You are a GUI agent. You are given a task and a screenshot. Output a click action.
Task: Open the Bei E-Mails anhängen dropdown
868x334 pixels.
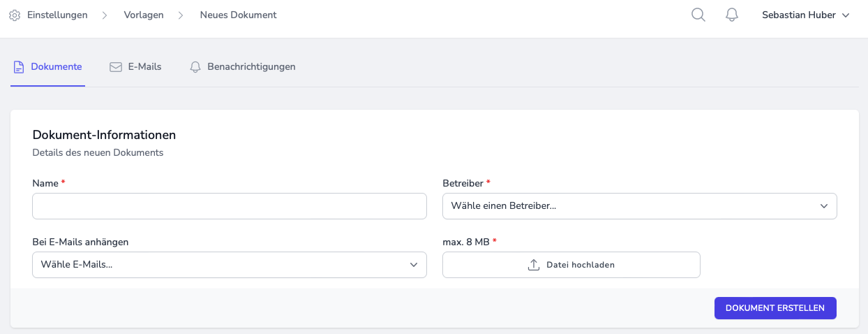[x=229, y=265]
